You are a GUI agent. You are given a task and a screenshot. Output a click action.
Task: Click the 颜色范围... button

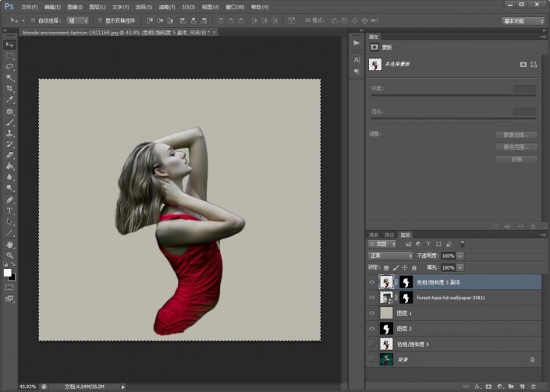point(516,147)
